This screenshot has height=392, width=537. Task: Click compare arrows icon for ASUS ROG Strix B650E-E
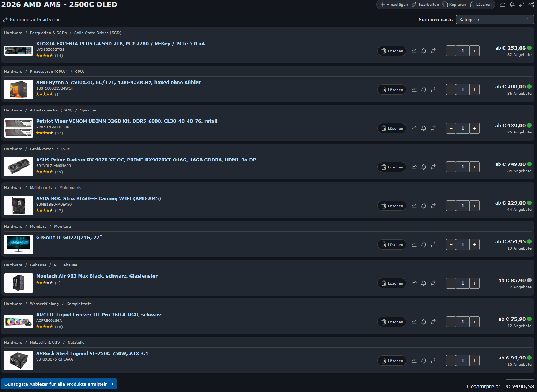[433, 206]
